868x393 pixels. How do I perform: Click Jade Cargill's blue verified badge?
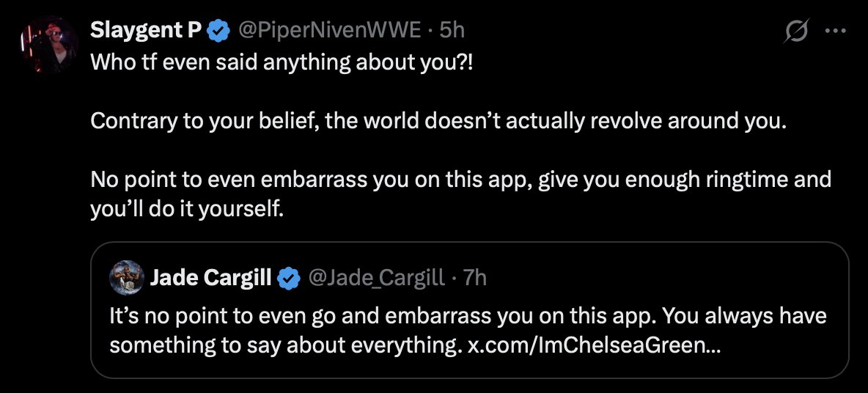289,278
